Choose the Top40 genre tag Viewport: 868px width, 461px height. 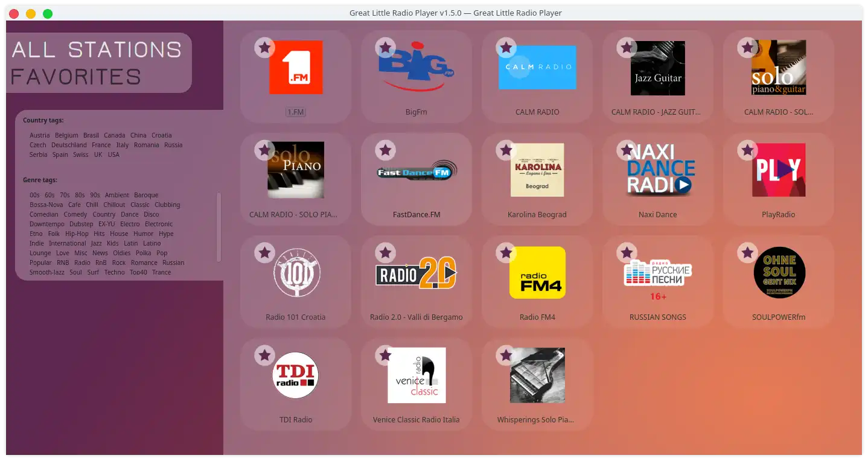pos(138,272)
